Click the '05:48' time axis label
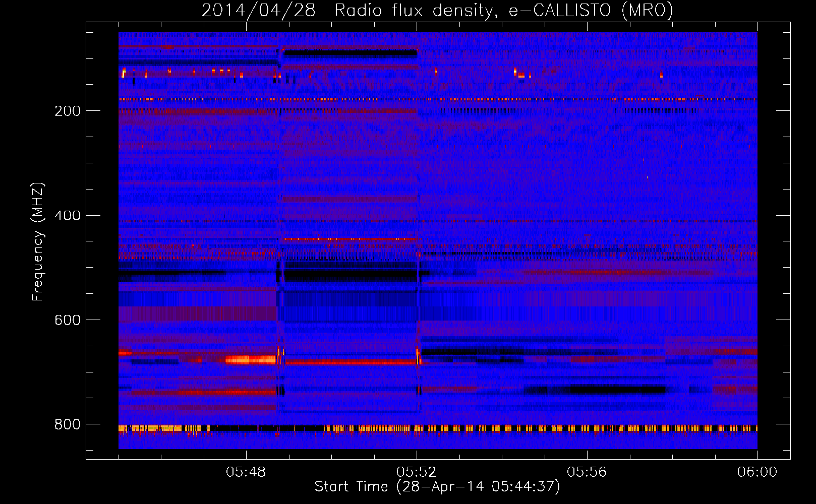816x504 pixels. pos(246,472)
